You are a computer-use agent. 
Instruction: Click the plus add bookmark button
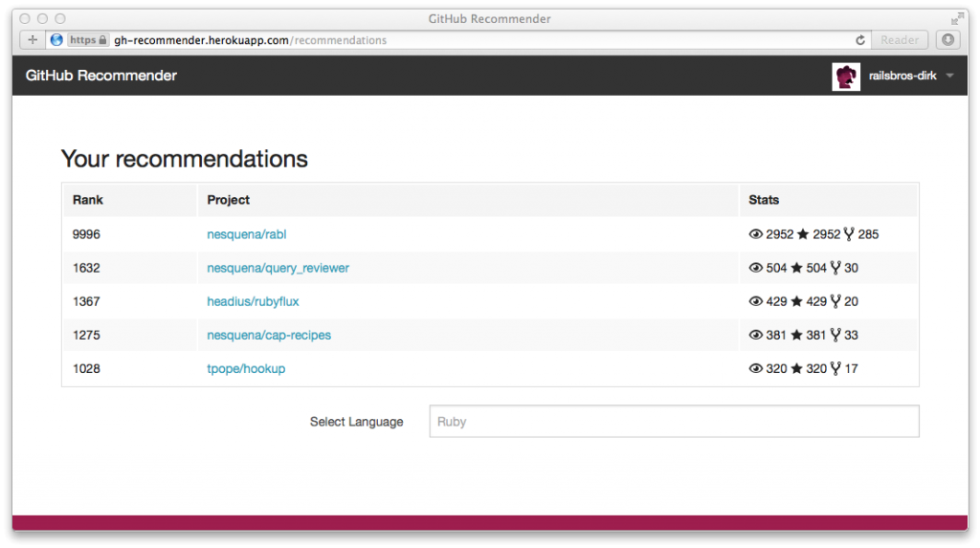pos(32,40)
